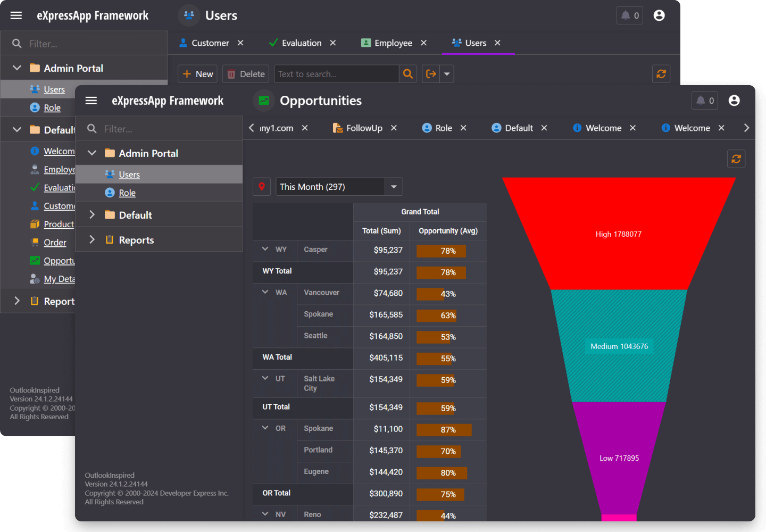Click the orange search magnifier button
Viewport: 766px width, 532px height.
click(x=407, y=73)
